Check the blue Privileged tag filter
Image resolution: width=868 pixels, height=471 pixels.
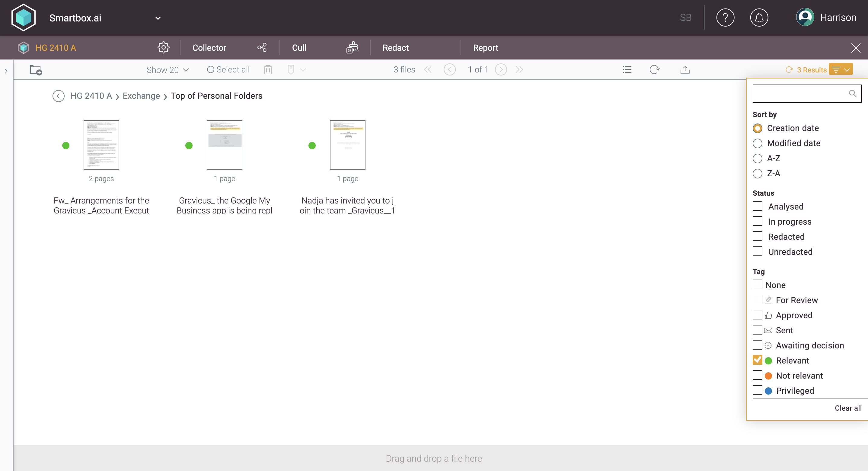pos(758,390)
